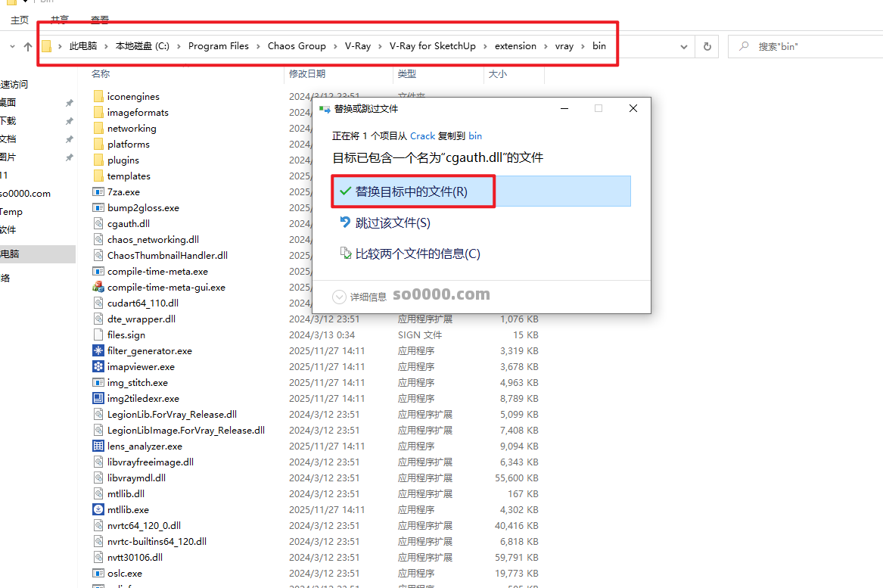This screenshot has height=588, width=883.
Task: Click the iconengines folder icon
Action: [x=98, y=97]
